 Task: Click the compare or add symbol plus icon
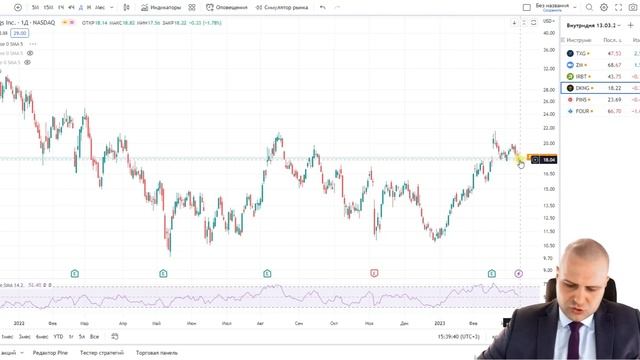click(x=18, y=7)
